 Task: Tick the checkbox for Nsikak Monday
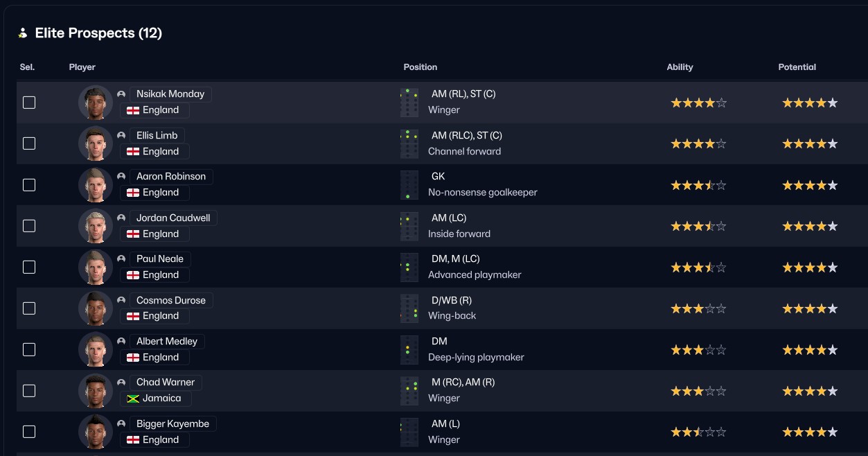click(29, 103)
